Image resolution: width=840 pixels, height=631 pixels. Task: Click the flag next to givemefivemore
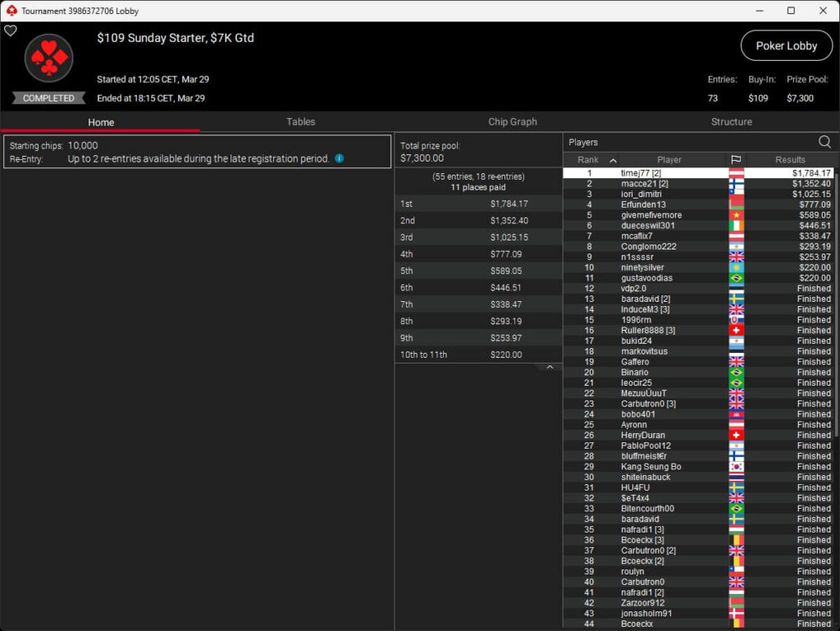click(x=736, y=215)
